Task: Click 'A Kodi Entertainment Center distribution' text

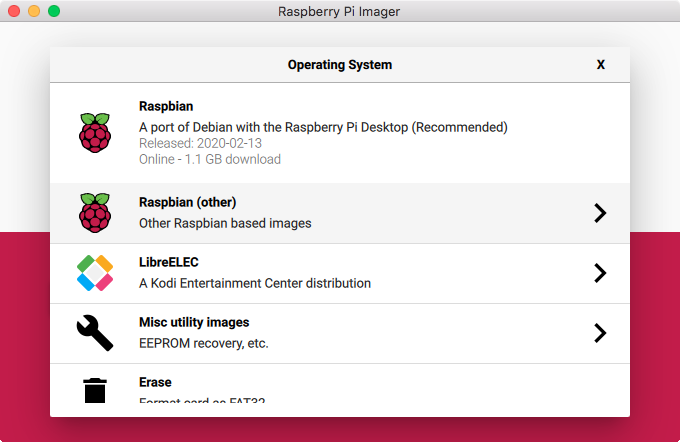Action: pos(255,283)
